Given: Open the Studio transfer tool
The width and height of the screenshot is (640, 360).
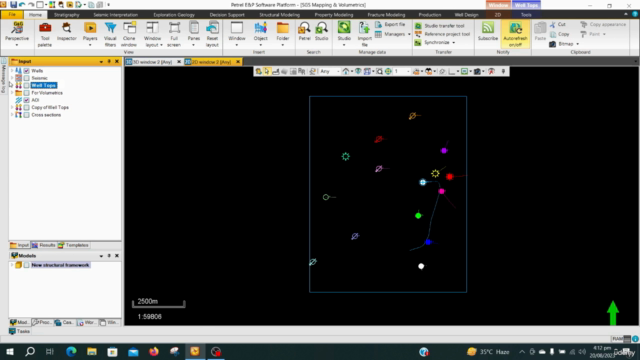Looking at the screenshot, I should point(440,26).
